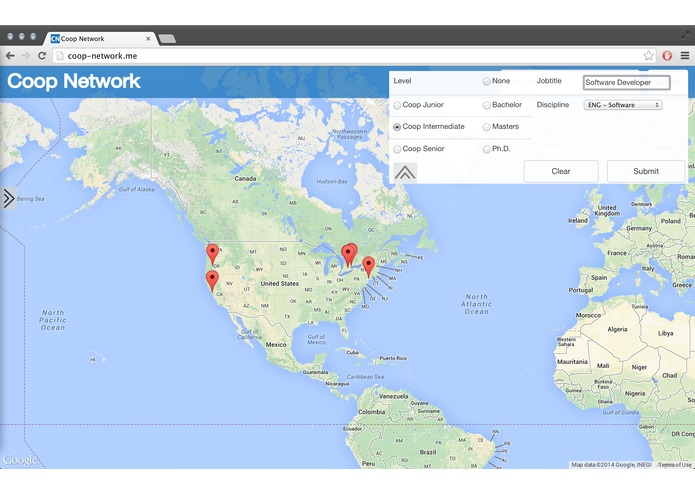Image resolution: width=695 pixels, height=494 pixels.
Task: Click the Discipline field label
Action: point(553,105)
